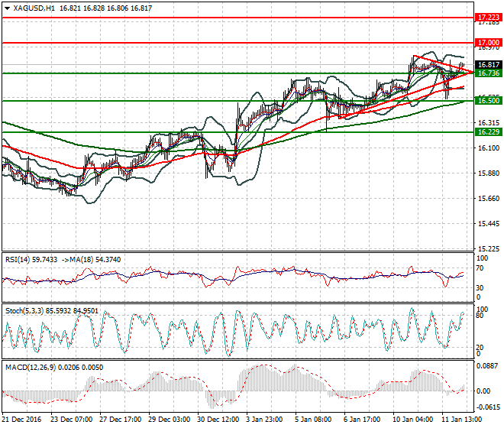Viewport: 504px width, 428px height.
Task: Click the 16.100 price scale value
Action: coord(489,148)
